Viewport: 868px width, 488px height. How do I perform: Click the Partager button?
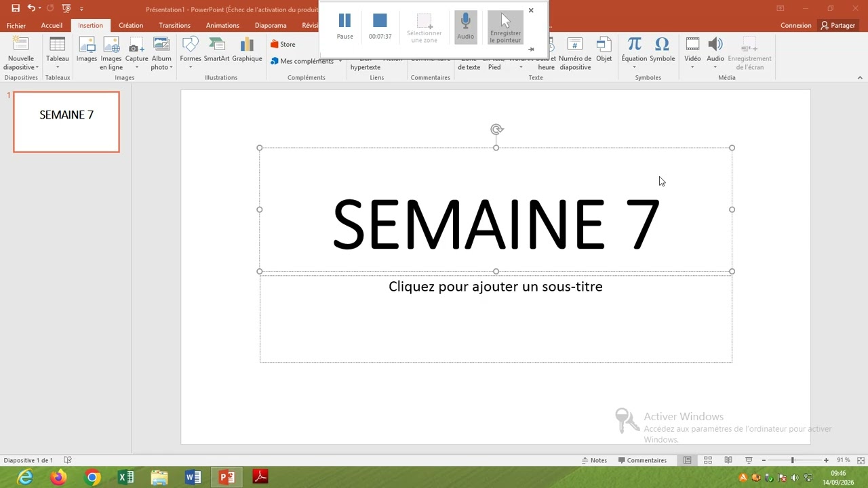click(837, 25)
